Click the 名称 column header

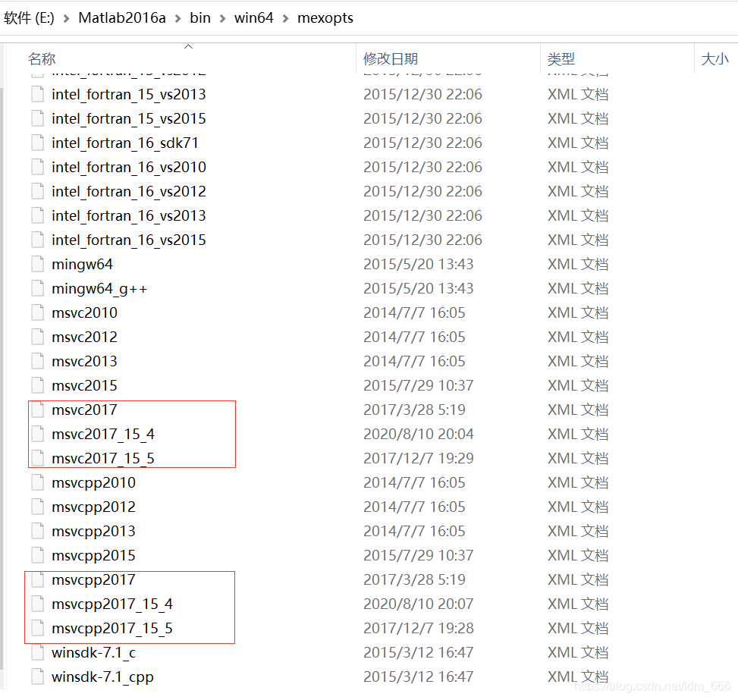(x=42, y=59)
